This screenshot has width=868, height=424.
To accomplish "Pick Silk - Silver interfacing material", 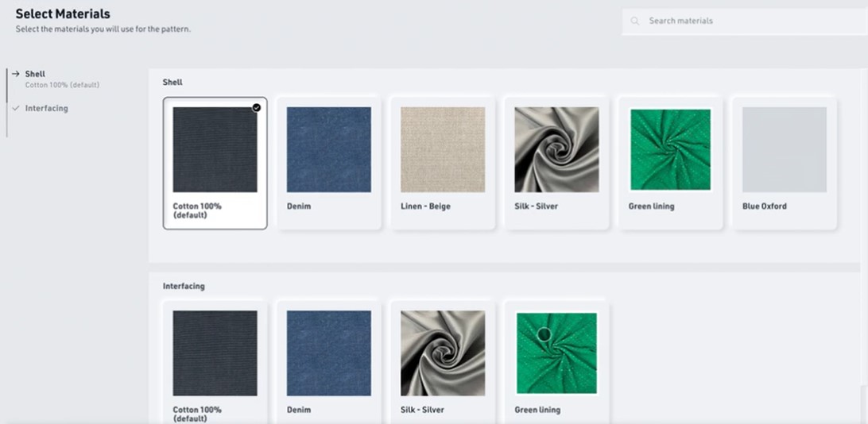I will 443,353.
